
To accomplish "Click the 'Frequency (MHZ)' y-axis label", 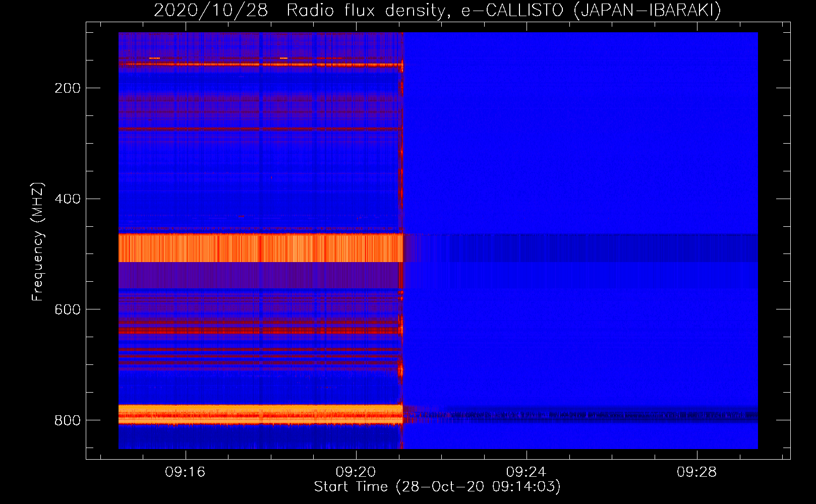I will (38, 241).
